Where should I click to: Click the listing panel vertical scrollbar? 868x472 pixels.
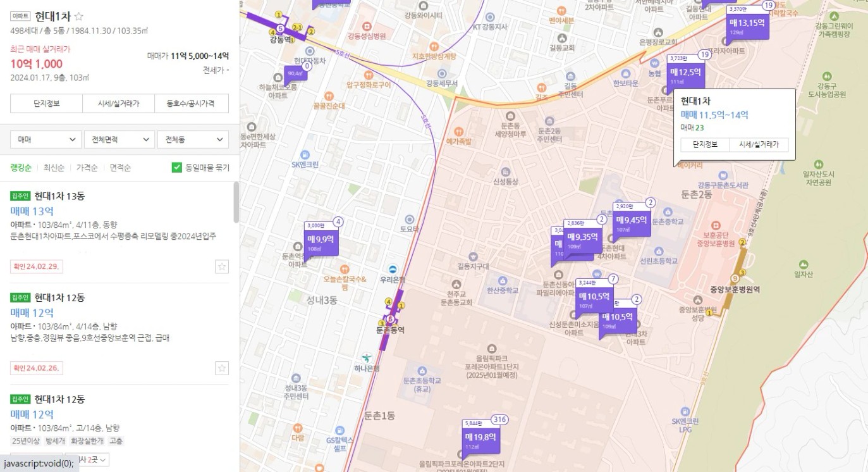tap(236, 202)
